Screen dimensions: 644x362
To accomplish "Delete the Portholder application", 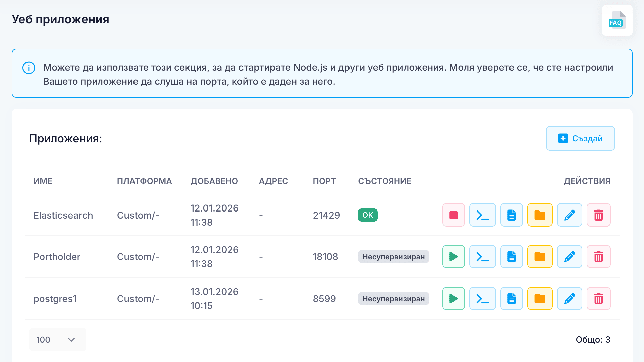I will tap(598, 257).
